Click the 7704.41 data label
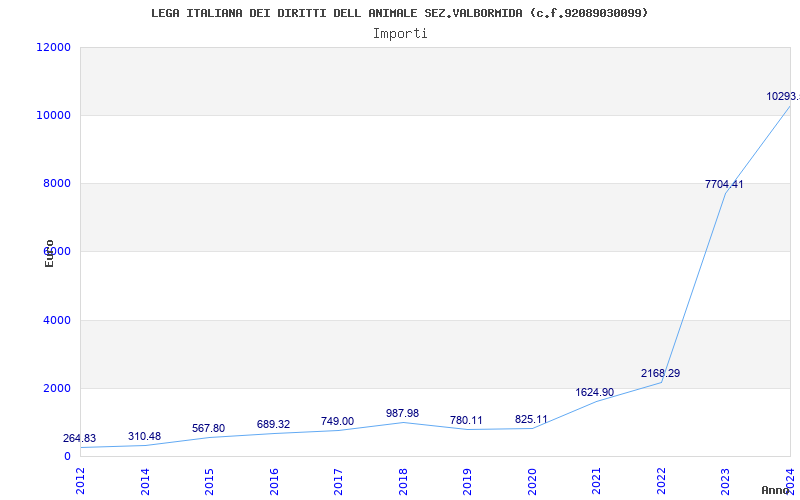Viewport: 800px width, 500px height. (724, 184)
